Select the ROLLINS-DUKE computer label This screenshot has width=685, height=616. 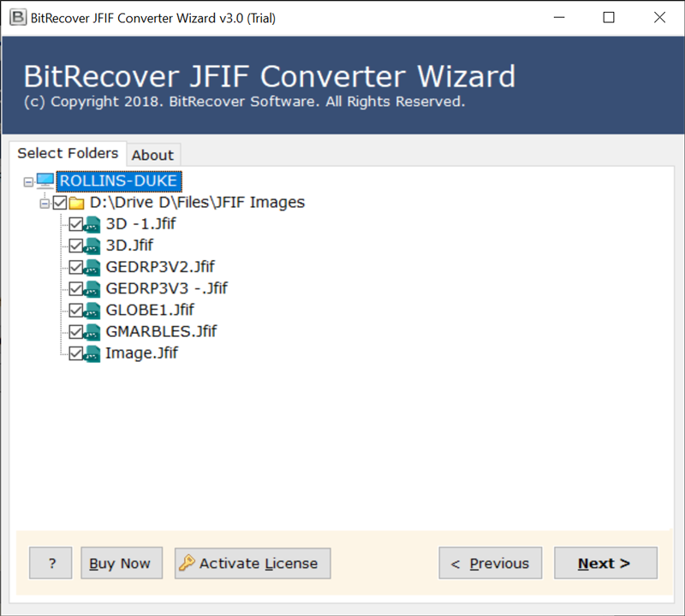(x=119, y=181)
